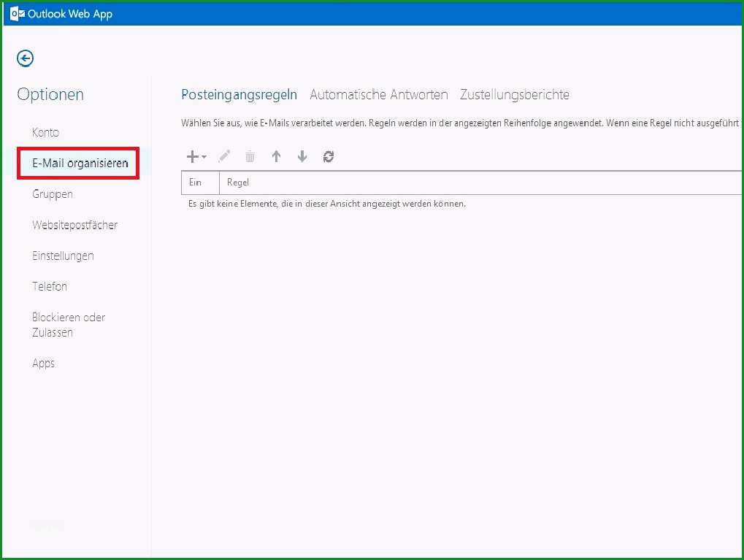
Task: Open Apps in options sidebar
Action: (x=44, y=364)
